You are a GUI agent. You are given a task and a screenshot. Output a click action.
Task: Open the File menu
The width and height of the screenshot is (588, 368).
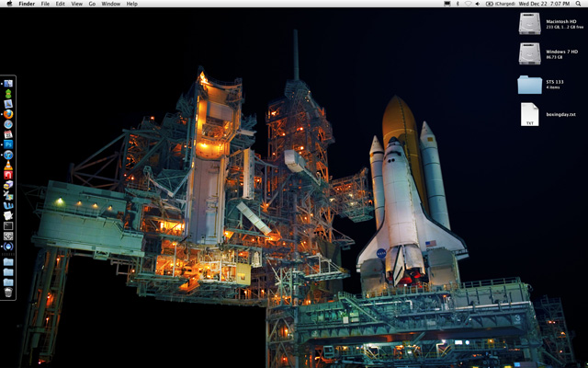pos(45,4)
